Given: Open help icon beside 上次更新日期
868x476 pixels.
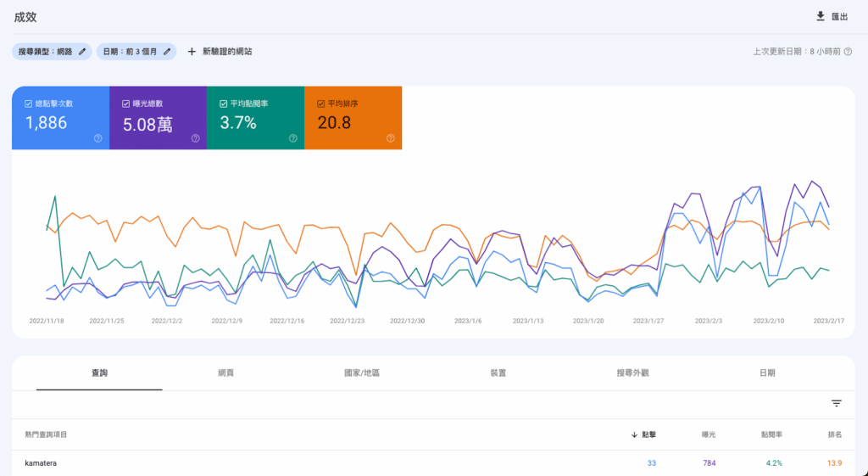Looking at the screenshot, I should pyautogui.click(x=848, y=52).
